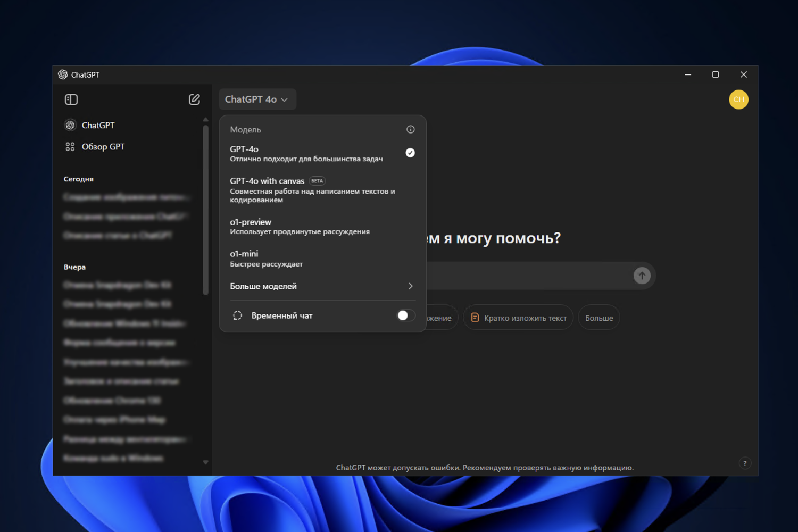The image size is (798, 532).
Task: Click the BETA badge beside GPT-4o with canvas
Action: click(317, 181)
